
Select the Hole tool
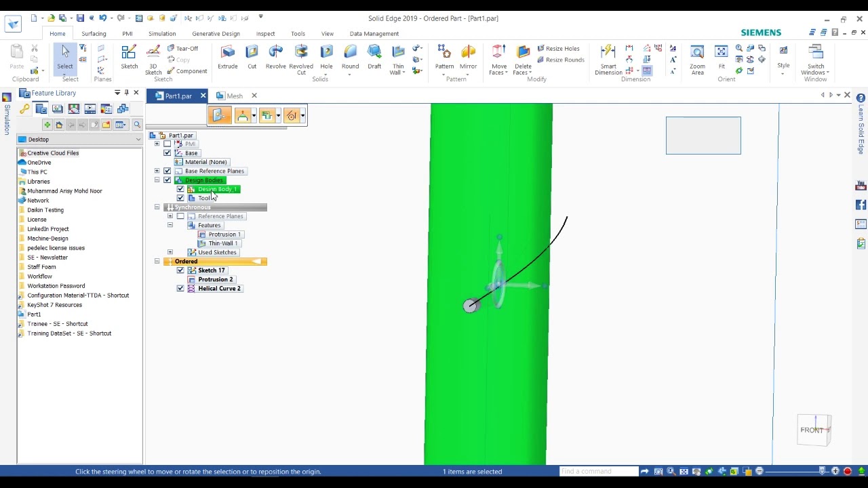(326, 60)
